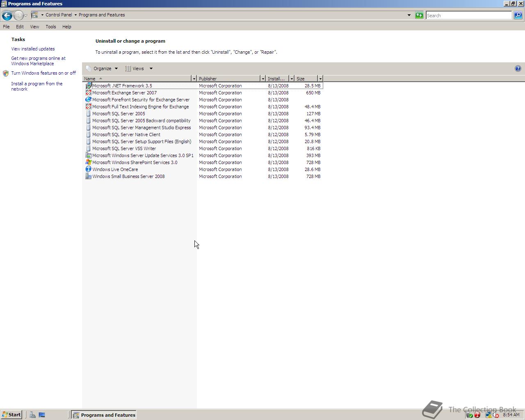This screenshot has height=420, width=525.
Task: Sort by the Name column header
Action: [x=137, y=78]
